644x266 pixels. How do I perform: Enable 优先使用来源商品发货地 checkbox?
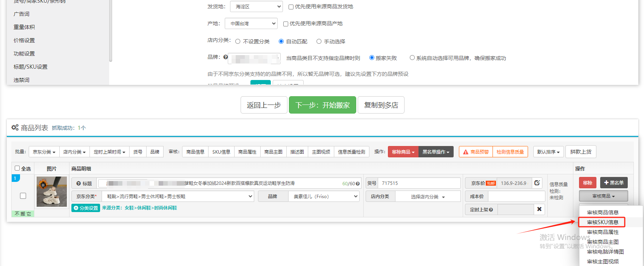(x=291, y=7)
